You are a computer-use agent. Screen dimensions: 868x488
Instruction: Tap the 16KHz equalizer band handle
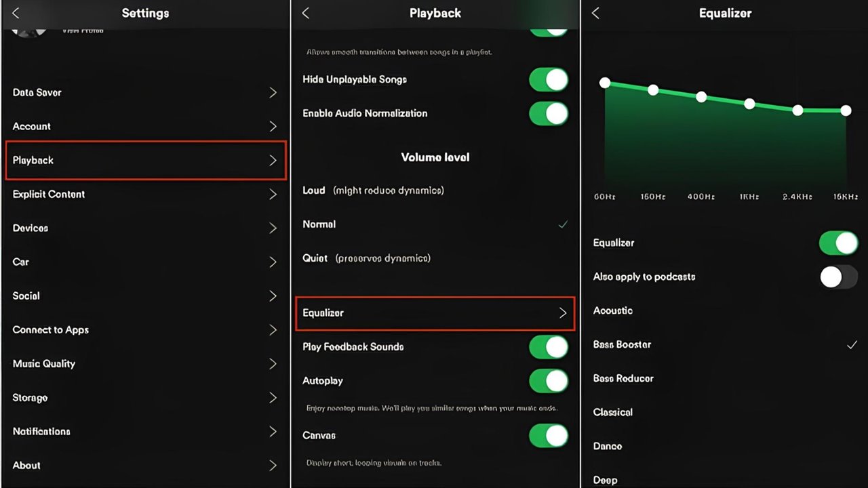click(x=846, y=110)
